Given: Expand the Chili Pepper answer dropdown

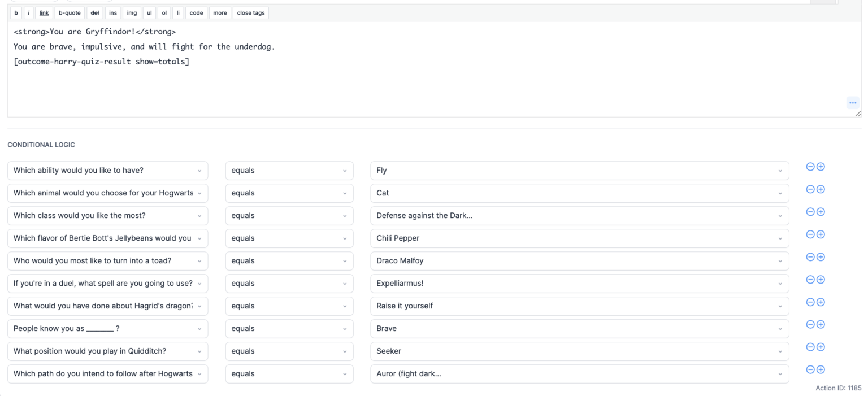Looking at the screenshot, I should click(580, 238).
